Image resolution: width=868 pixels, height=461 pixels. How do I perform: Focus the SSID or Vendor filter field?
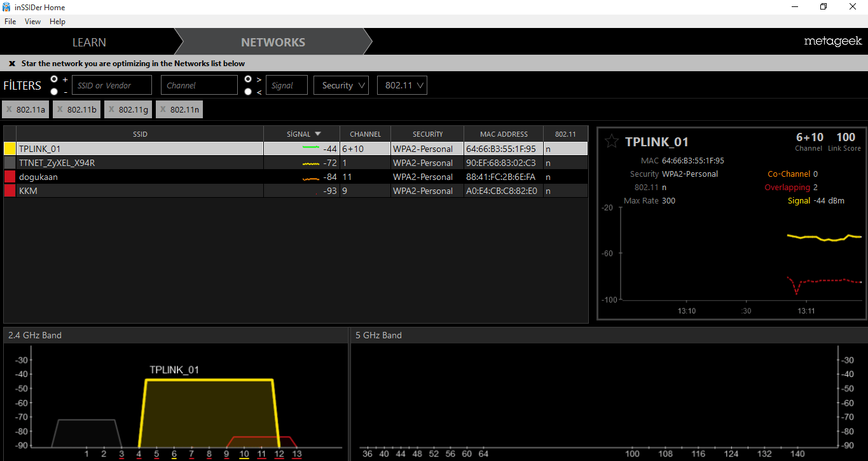[112, 85]
